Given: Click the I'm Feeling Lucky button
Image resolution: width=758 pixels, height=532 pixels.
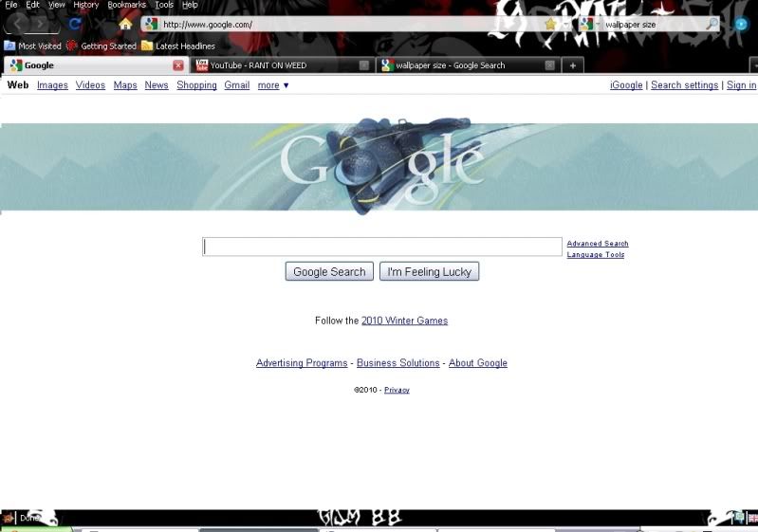Looking at the screenshot, I should pyautogui.click(x=429, y=271).
